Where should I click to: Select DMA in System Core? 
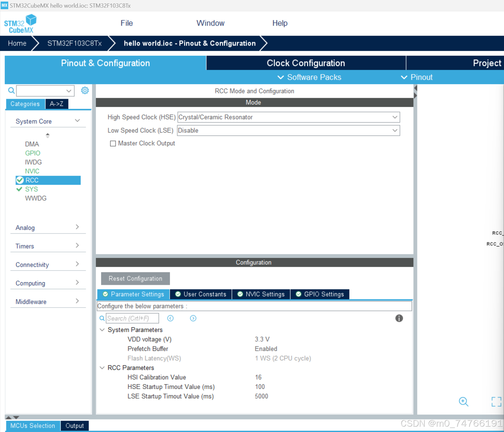click(32, 144)
